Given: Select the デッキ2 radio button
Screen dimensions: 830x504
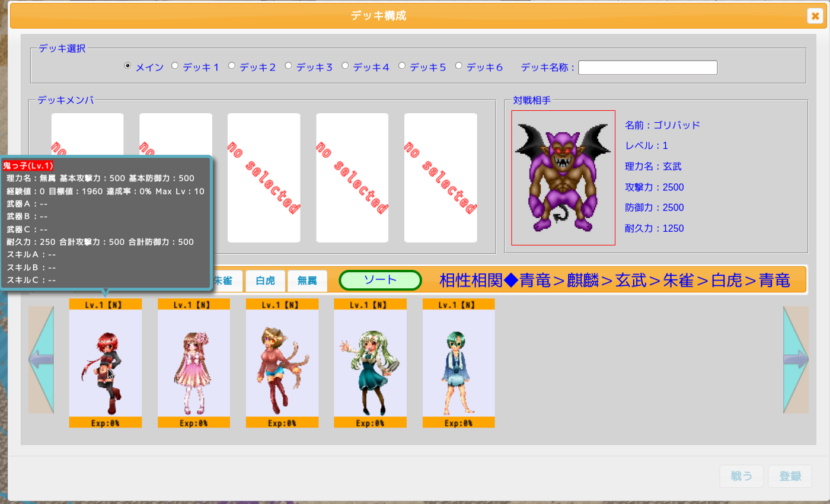Looking at the screenshot, I should (232, 66).
